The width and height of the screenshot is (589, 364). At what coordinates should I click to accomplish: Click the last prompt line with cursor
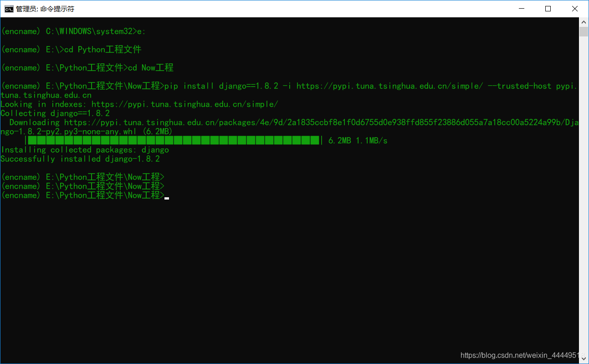point(85,195)
